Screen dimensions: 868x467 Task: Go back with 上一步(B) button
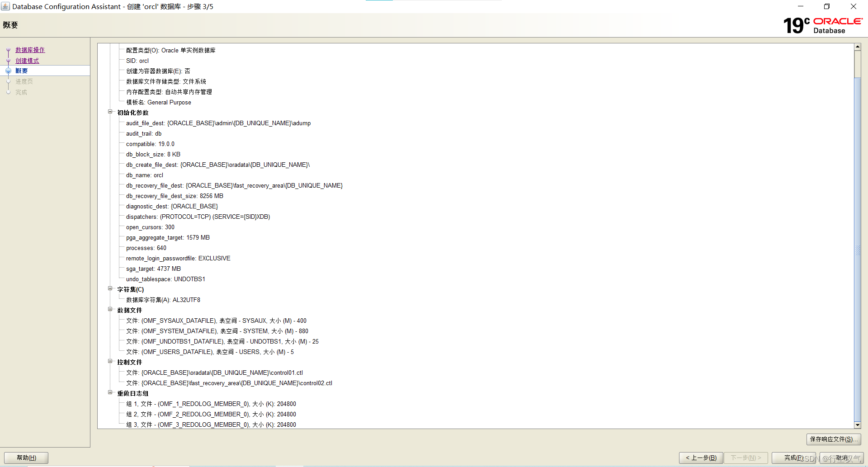click(x=701, y=458)
